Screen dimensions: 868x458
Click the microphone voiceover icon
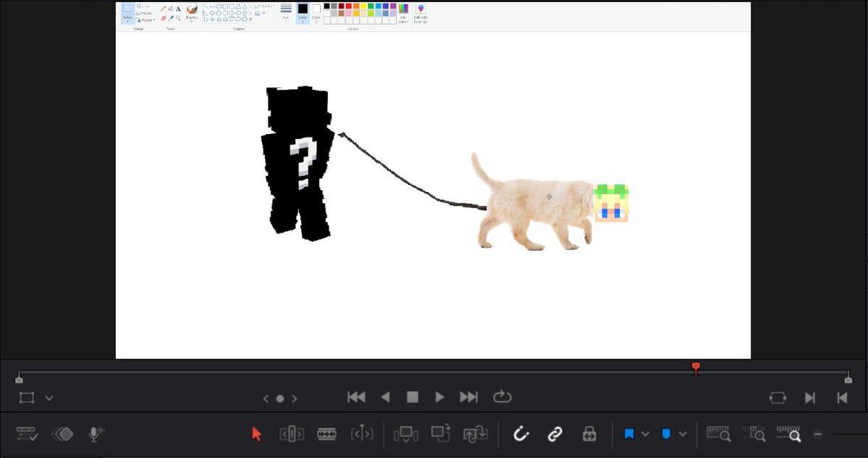(96, 433)
